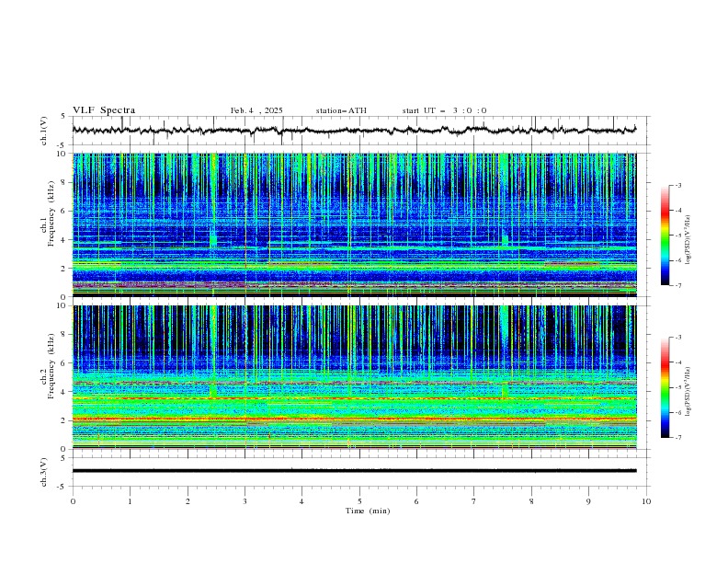
Task: Click the "-4" label on ch.2 color scale
Action: (x=678, y=362)
